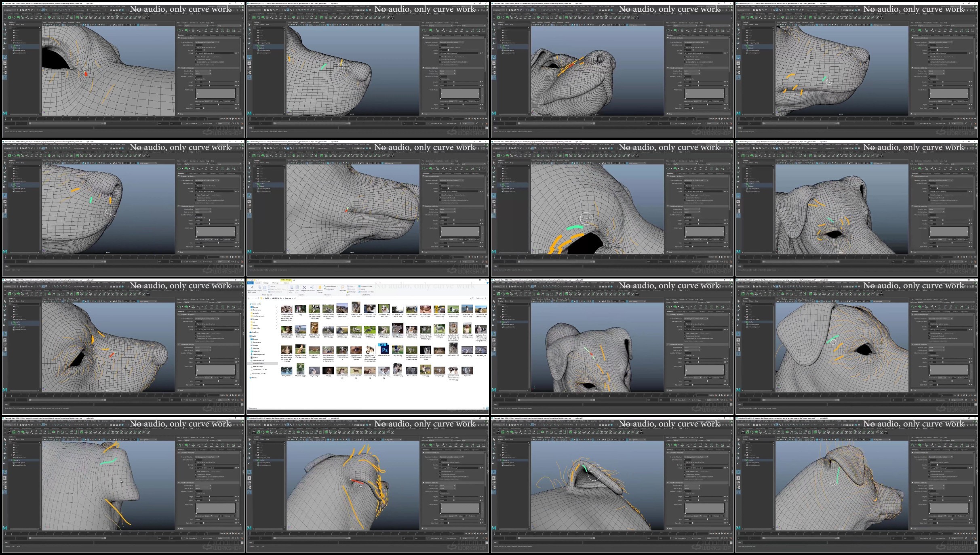
Task: Click the Length slider in first Maya frame XGen panel
Action: (x=218, y=82)
